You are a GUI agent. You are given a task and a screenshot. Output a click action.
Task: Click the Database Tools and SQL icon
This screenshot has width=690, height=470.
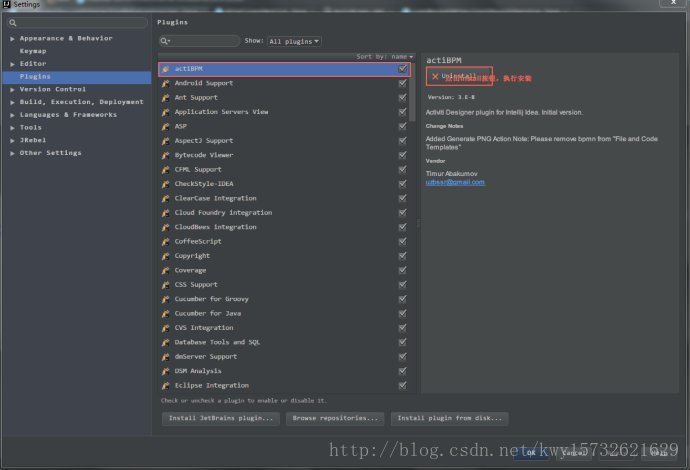[165, 342]
